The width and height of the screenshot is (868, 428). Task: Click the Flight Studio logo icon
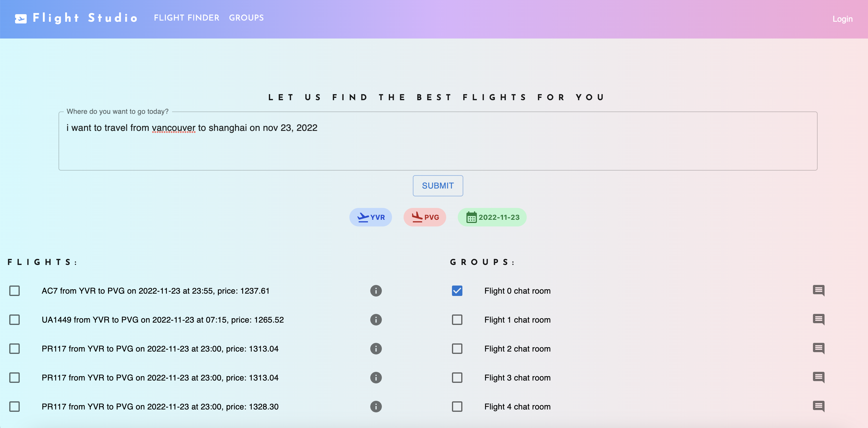[x=21, y=18]
